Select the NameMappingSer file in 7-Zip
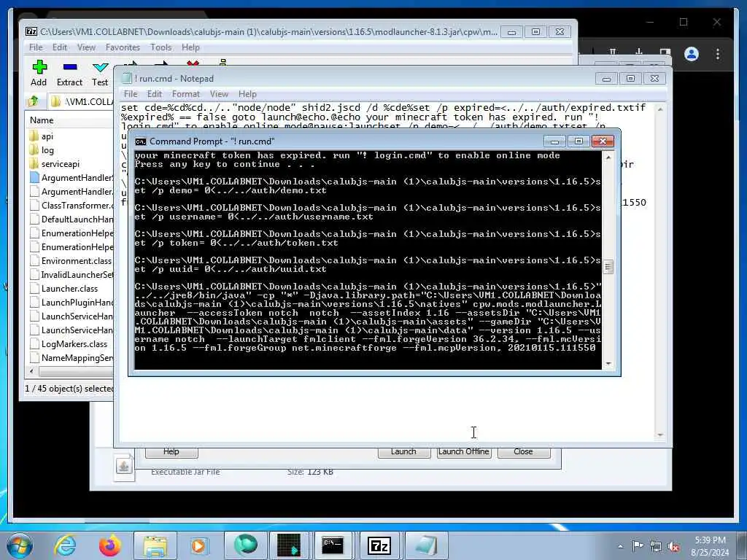 click(x=71, y=357)
